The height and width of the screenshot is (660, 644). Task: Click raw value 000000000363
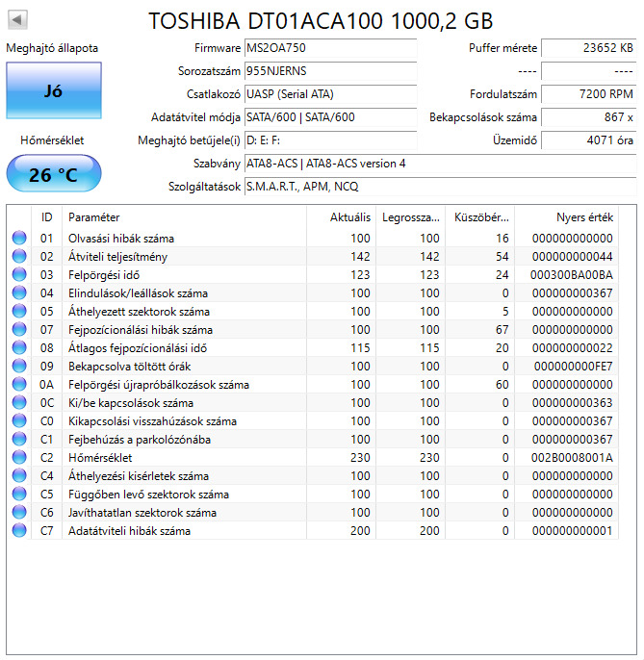[x=573, y=403]
